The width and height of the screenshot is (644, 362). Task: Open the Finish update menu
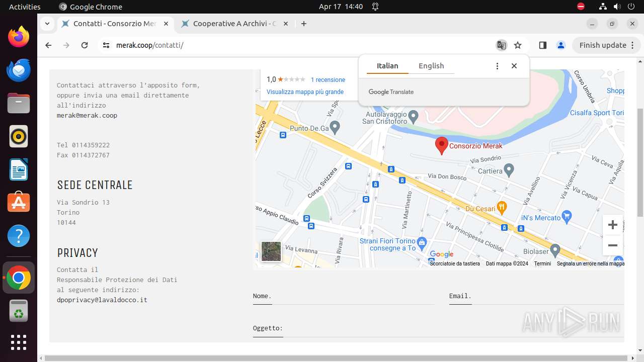(x=606, y=45)
